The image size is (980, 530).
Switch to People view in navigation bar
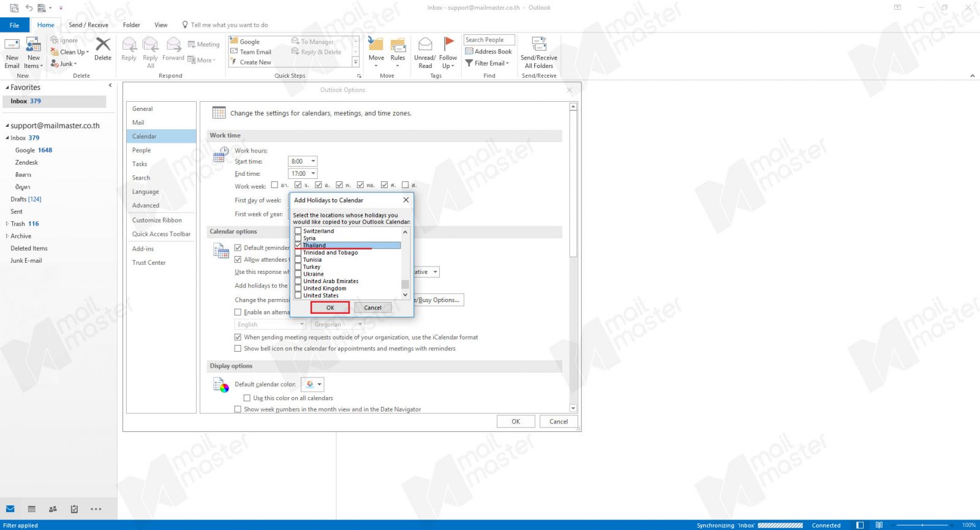53,509
